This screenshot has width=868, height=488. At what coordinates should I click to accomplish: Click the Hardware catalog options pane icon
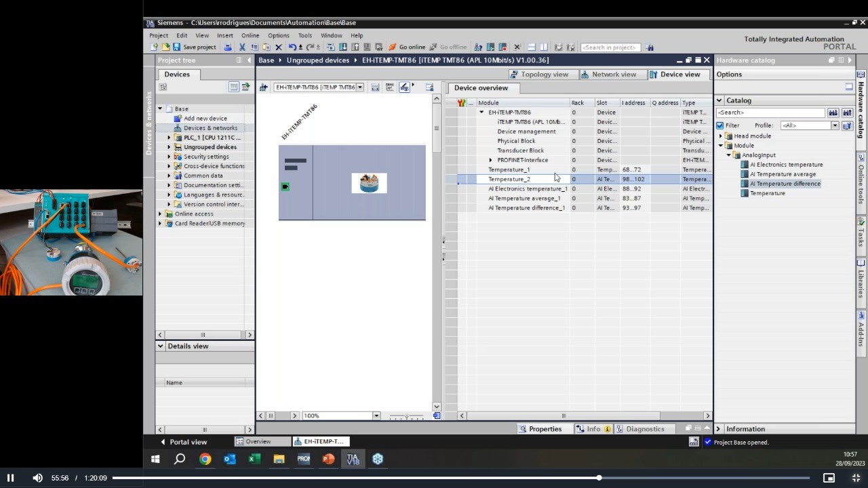(x=849, y=87)
